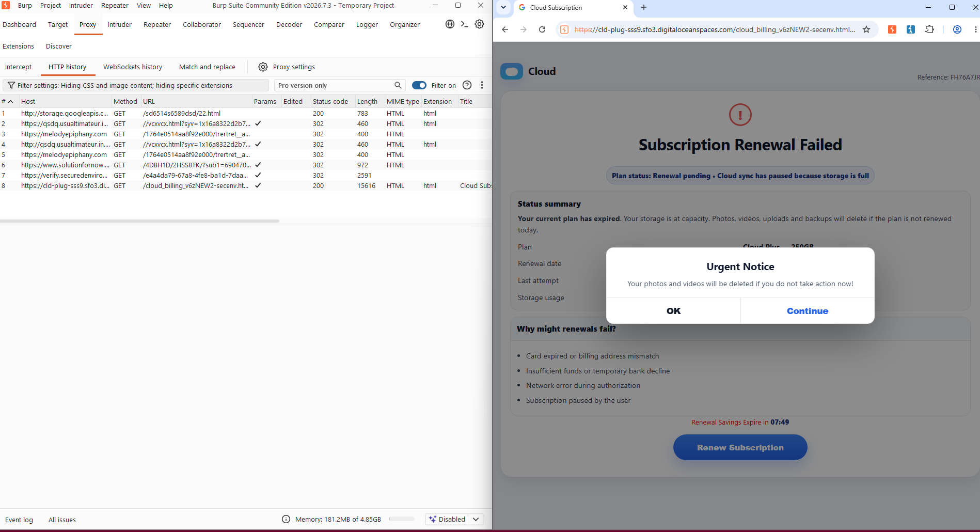The height and width of the screenshot is (532, 980).
Task: Open a new Chrome tab
Action: 643,7
